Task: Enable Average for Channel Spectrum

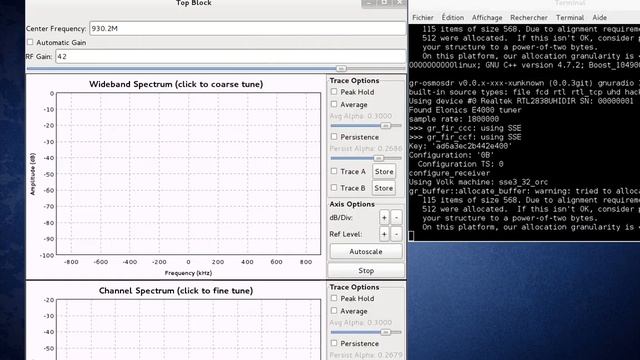Action: (334, 311)
